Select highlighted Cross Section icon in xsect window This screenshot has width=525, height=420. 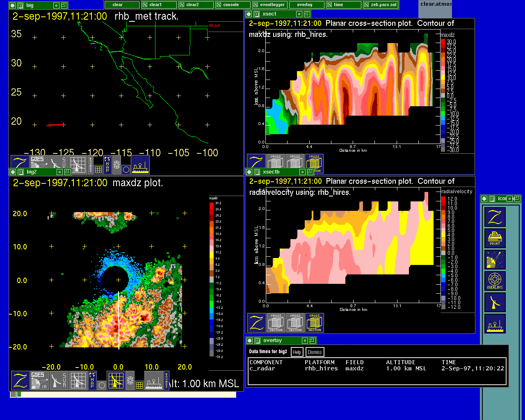pos(314,164)
